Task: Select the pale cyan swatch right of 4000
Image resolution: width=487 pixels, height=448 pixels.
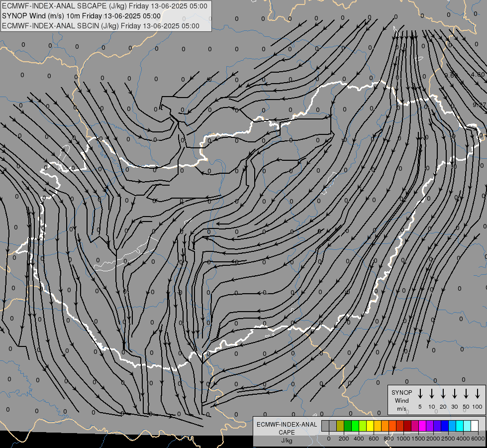Action: coord(467,426)
